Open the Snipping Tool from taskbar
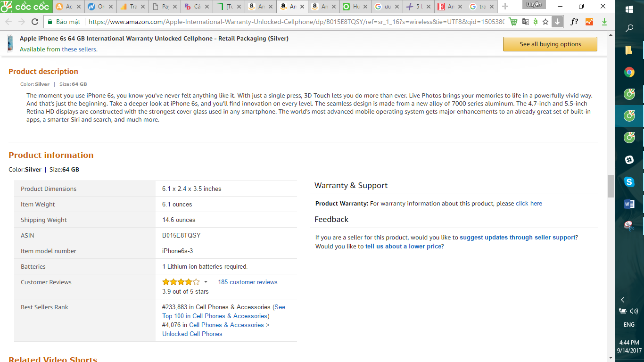 click(x=629, y=225)
